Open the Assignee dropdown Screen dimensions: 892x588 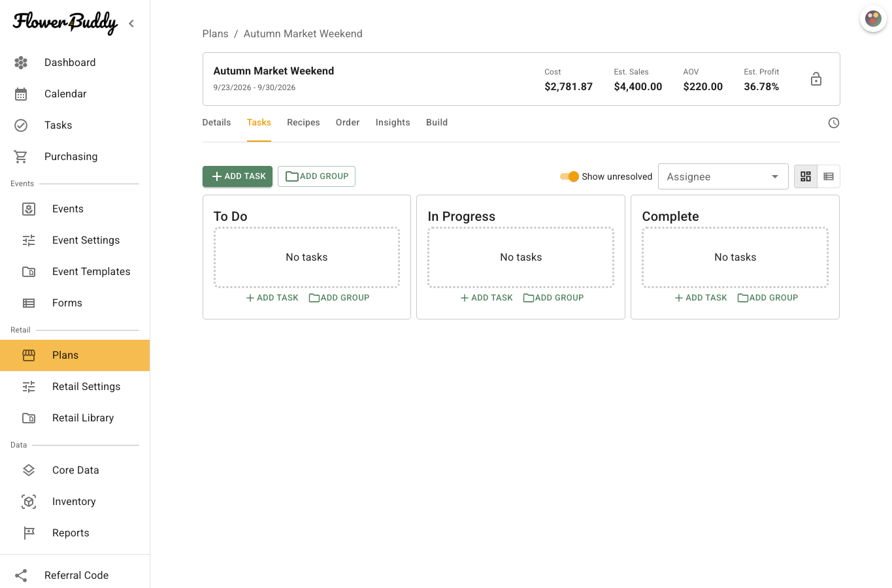[723, 176]
